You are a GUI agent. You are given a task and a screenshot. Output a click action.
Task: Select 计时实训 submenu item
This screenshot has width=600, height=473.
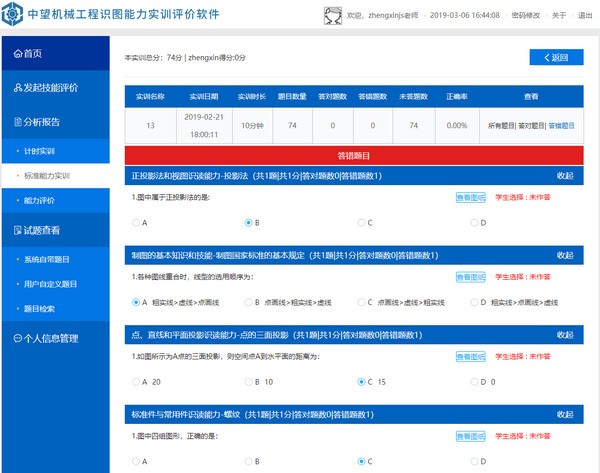pyautogui.click(x=55, y=151)
